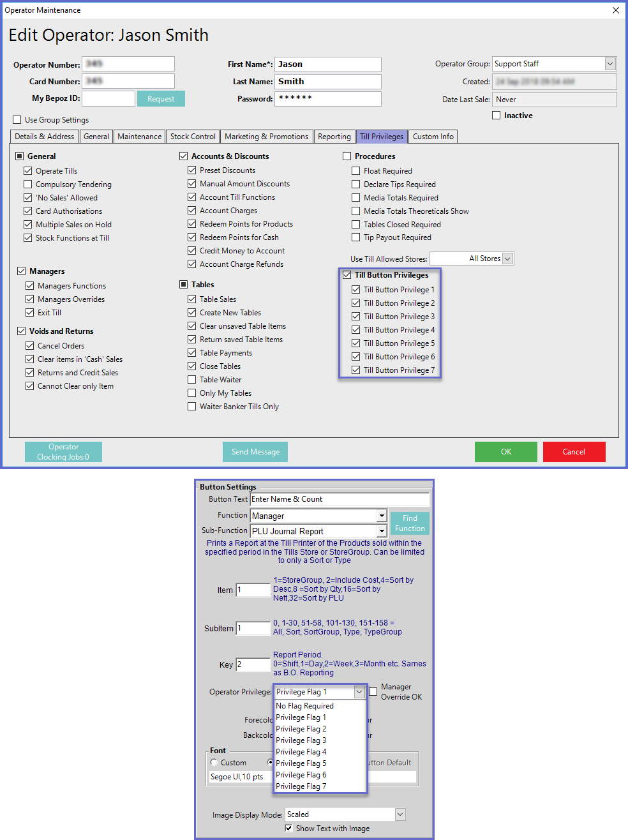
Task: Enable Waiter Banker Tills Only checkbox
Action: [x=192, y=407]
